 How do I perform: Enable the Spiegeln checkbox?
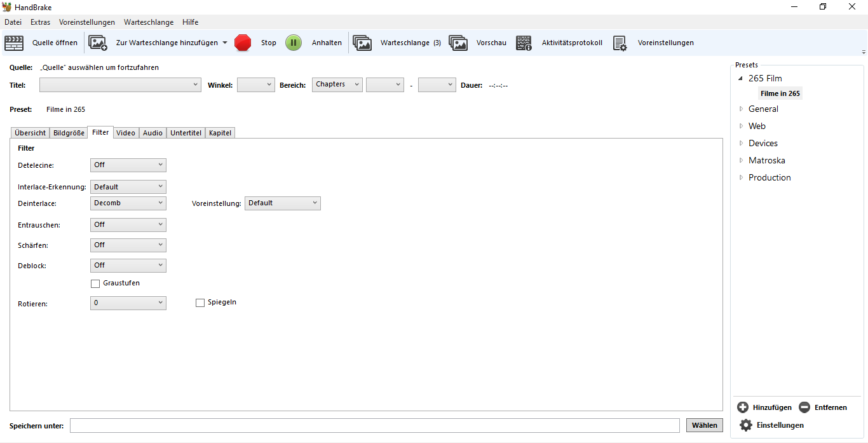[x=200, y=303]
